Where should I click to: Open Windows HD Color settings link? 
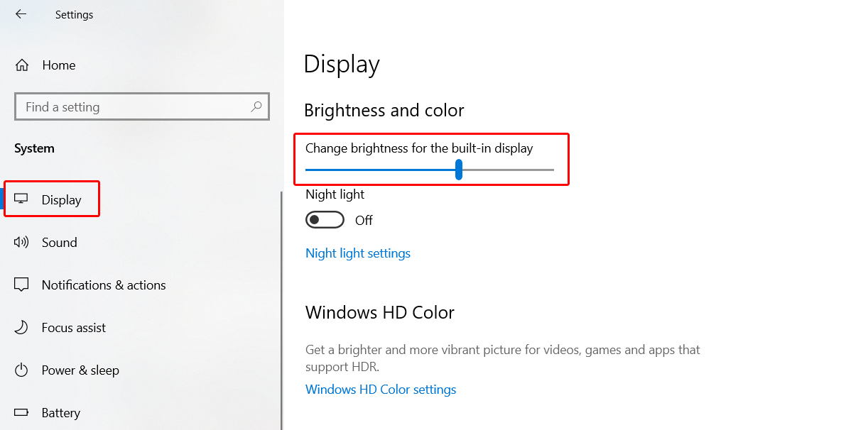[x=381, y=390]
